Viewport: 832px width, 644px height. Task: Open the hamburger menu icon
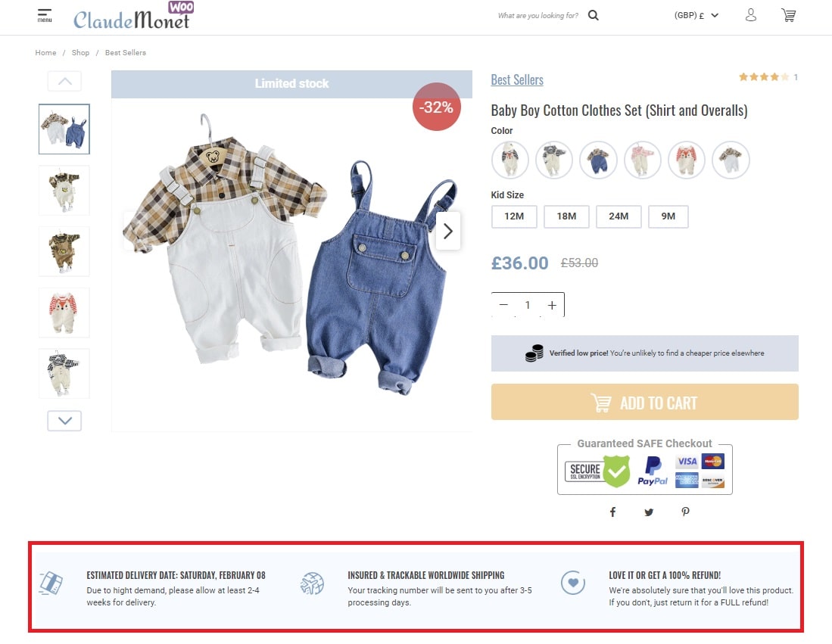coord(45,15)
